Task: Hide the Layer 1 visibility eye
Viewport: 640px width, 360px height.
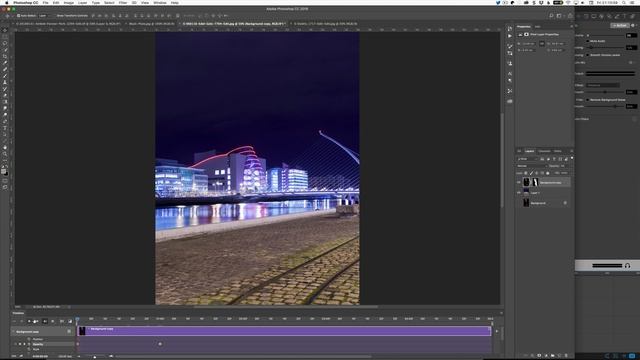Action: coord(519,193)
